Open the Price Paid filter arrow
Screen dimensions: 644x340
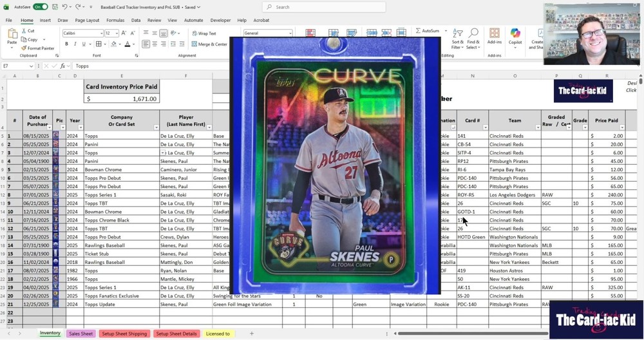click(622, 127)
